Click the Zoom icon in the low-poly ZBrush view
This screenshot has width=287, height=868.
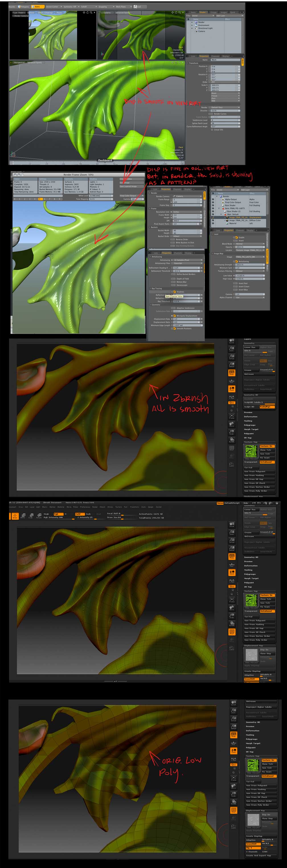(233, 711)
